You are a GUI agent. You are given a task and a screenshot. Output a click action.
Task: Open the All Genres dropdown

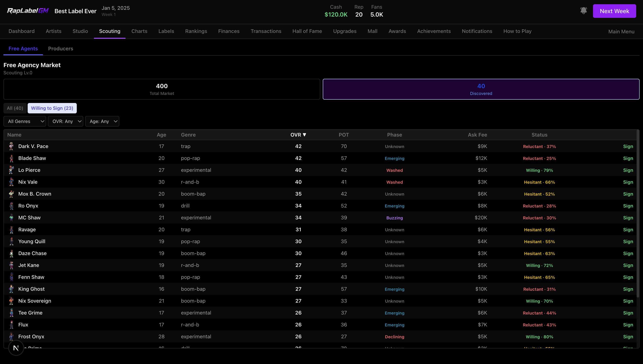tap(25, 121)
